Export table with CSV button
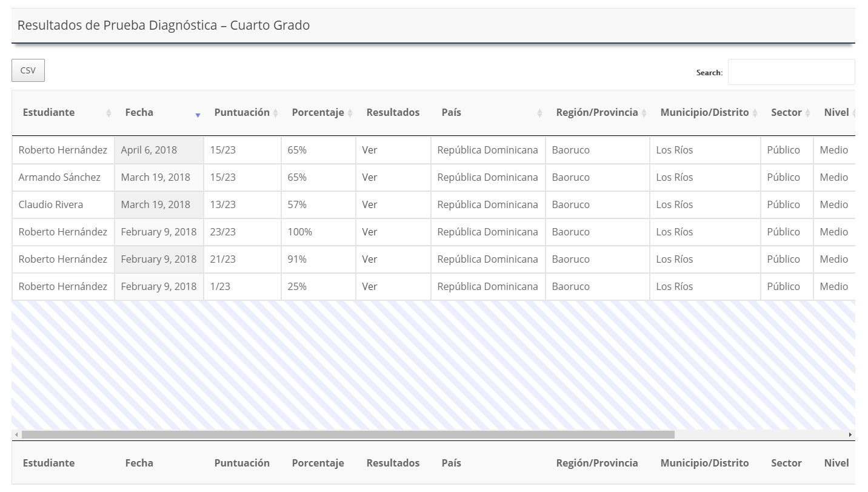This screenshot has height=492, width=868. click(28, 70)
